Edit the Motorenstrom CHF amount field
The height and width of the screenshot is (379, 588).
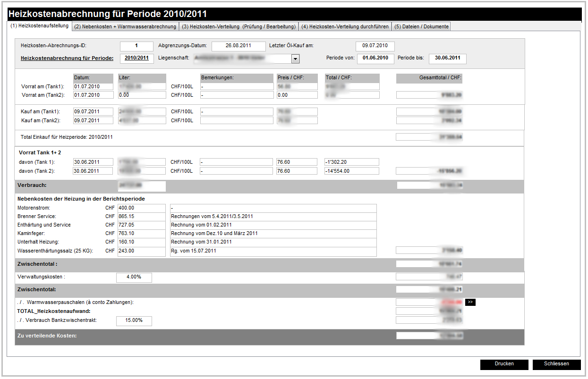[x=141, y=208]
